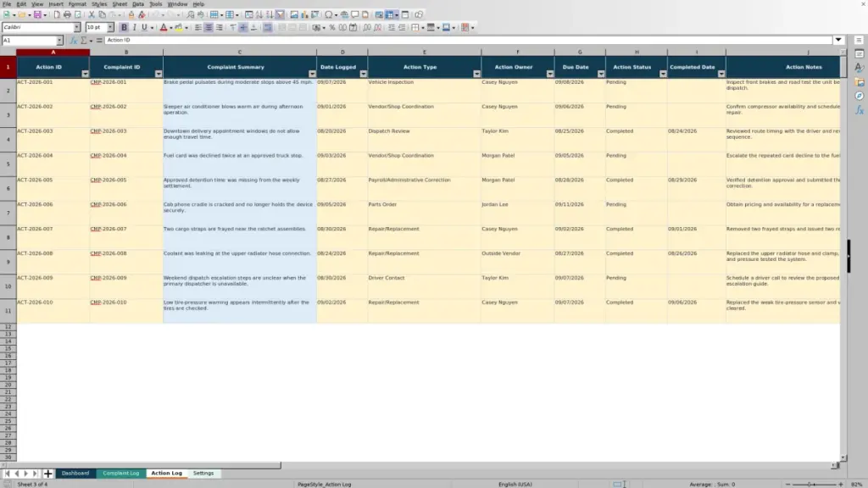Open the sidebar Gallery icon
868x488 pixels.
859,82
